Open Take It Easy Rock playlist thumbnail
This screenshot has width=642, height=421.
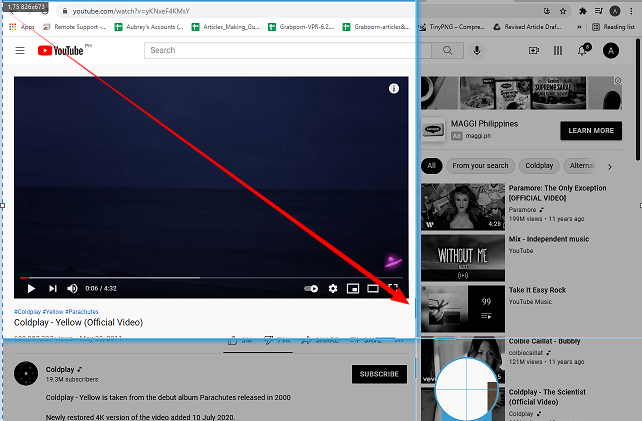[463, 309]
